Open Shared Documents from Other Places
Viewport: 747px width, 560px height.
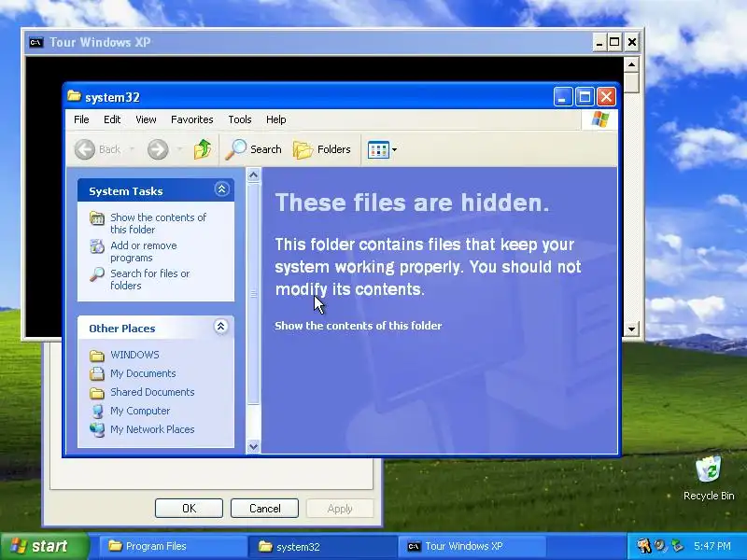click(152, 392)
